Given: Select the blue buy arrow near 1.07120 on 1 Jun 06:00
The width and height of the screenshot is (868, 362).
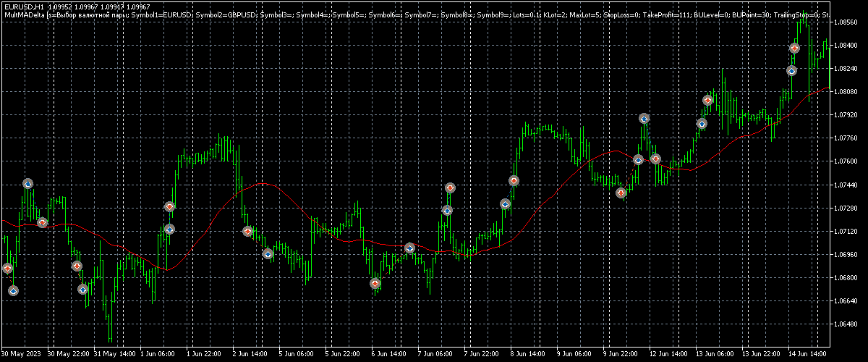Looking at the screenshot, I should [169, 230].
